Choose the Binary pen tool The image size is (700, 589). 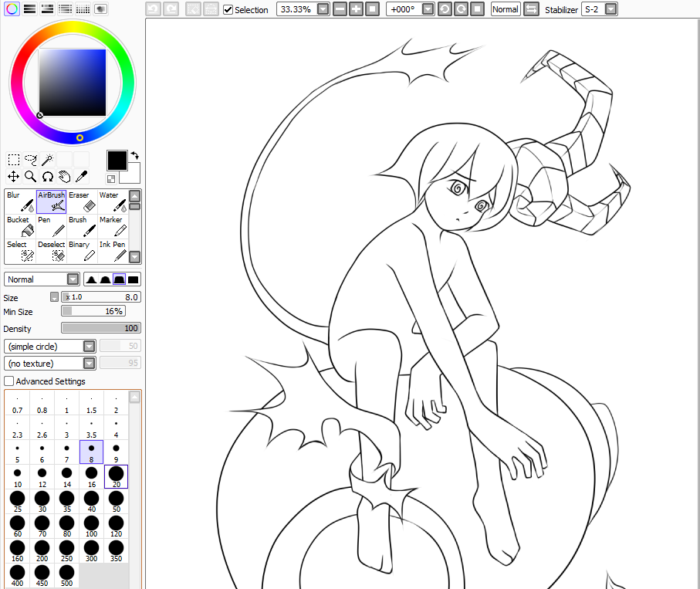tap(82, 251)
